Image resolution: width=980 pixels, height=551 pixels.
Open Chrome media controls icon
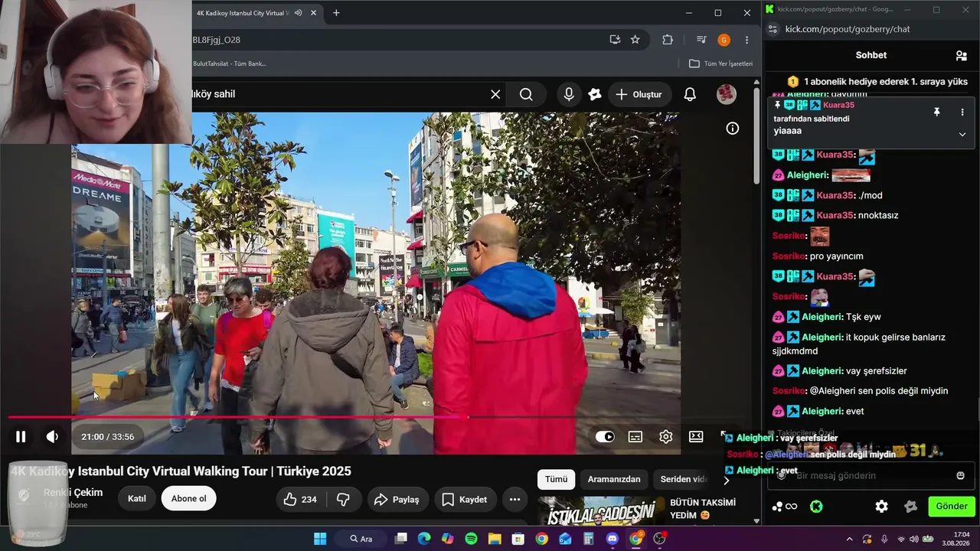(x=701, y=40)
